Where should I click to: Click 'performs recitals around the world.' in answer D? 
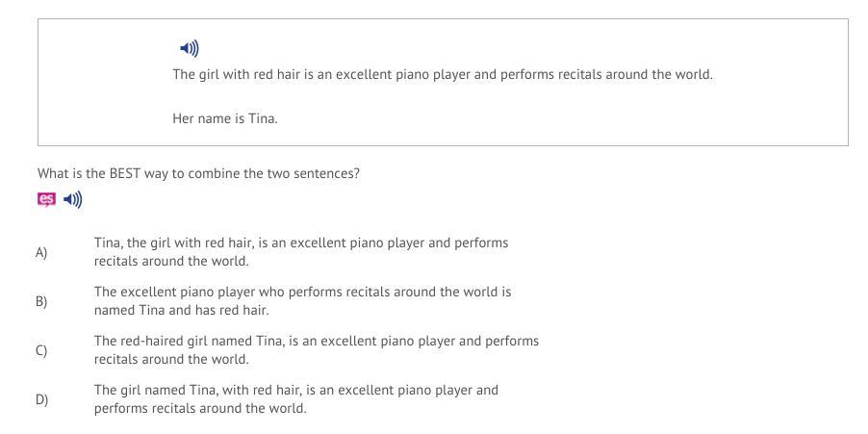200,408
